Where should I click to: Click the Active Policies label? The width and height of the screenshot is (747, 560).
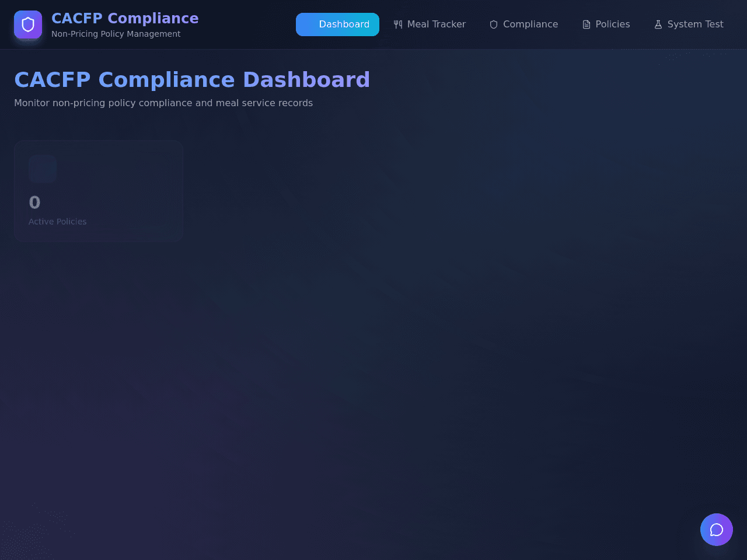pyautogui.click(x=57, y=222)
